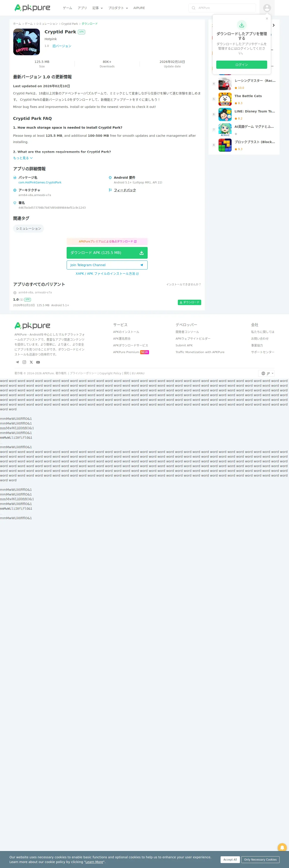Go to ホーム in breadcrumb
Viewport: 289px width, 868px height.
pyautogui.click(x=17, y=24)
